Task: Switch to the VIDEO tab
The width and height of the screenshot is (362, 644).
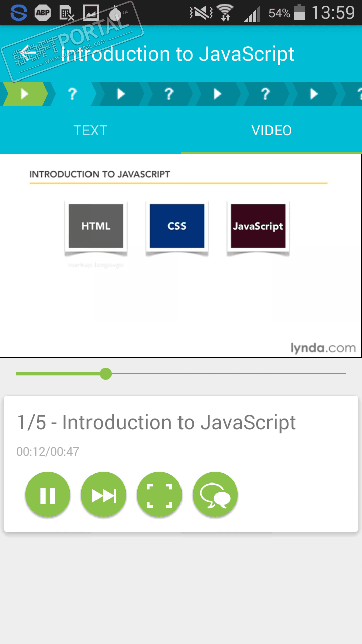Action: pyautogui.click(x=271, y=130)
